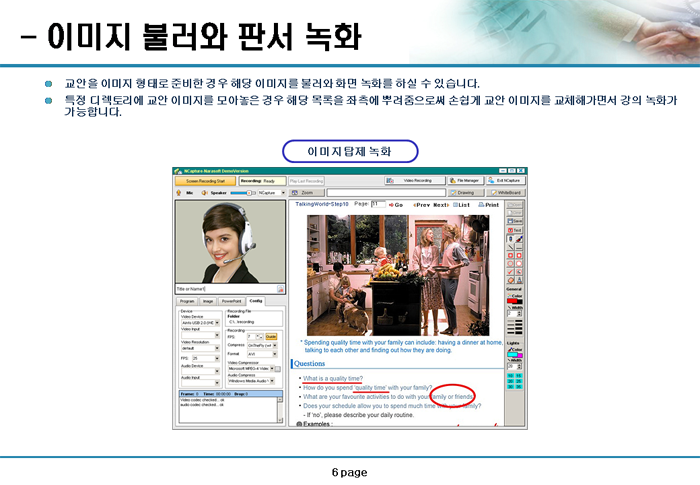
Task: Switch to the Program tab
Action: [x=188, y=301]
